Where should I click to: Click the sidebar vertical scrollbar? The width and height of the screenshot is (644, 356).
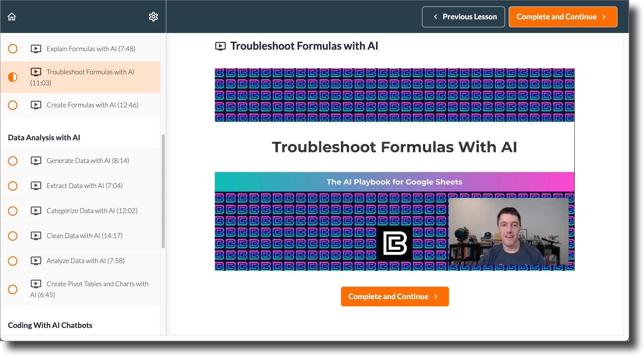(x=163, y=191)
